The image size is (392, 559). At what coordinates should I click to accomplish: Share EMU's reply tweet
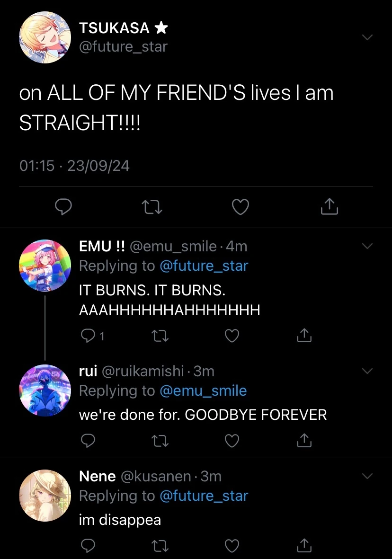click(x=303, y=336)
